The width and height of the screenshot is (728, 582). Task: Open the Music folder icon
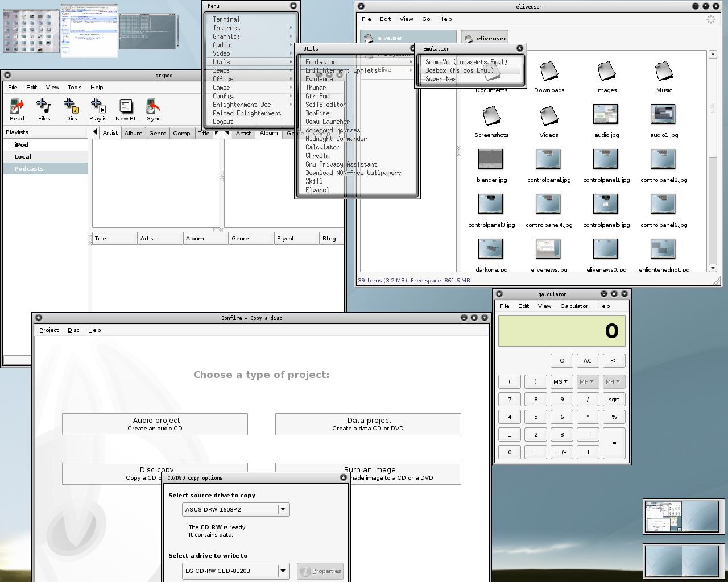pyautogui.click(x=664, y=70)
